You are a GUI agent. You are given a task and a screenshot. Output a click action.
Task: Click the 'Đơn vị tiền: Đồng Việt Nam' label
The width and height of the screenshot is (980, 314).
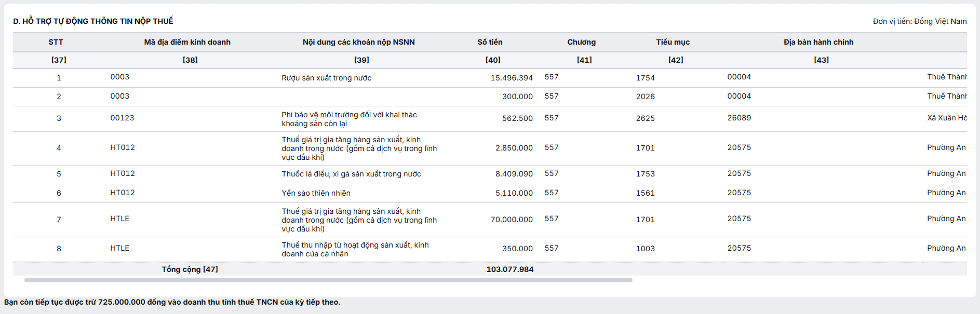point(920,21)
